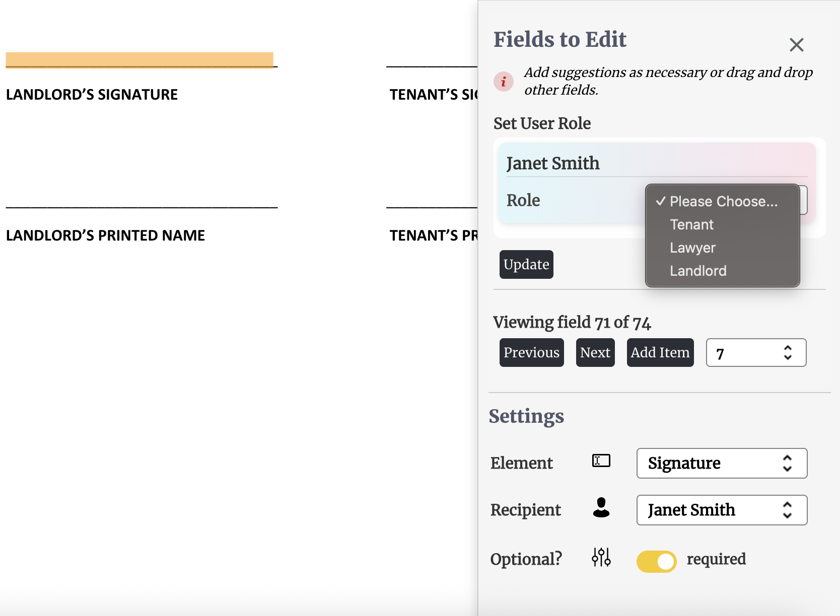Click the highlighted landlord signature field
840x616 pixels.
click(x=139, y=60)
